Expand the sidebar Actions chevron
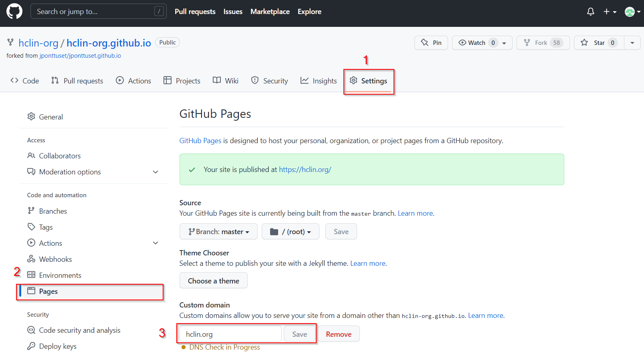The width and height of the screenshot is (644, 356). click(155, 243)
